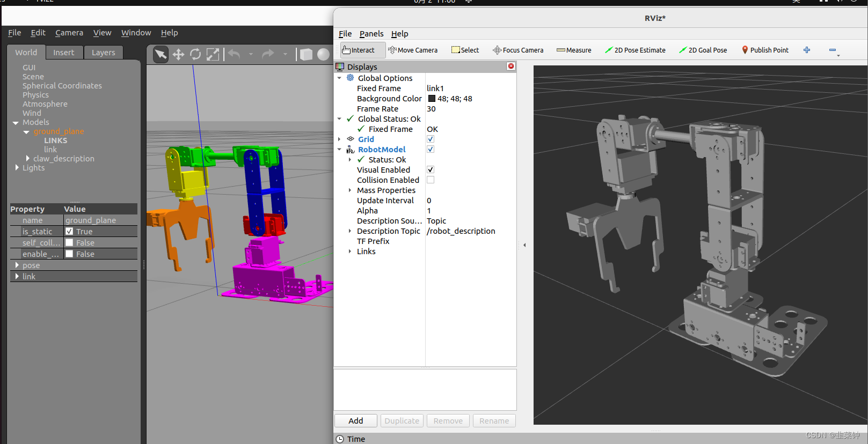Collapse the RobotModel display properties
This screenshot has height=444, width=868.
pyautogui.click(x=339, y=149)
